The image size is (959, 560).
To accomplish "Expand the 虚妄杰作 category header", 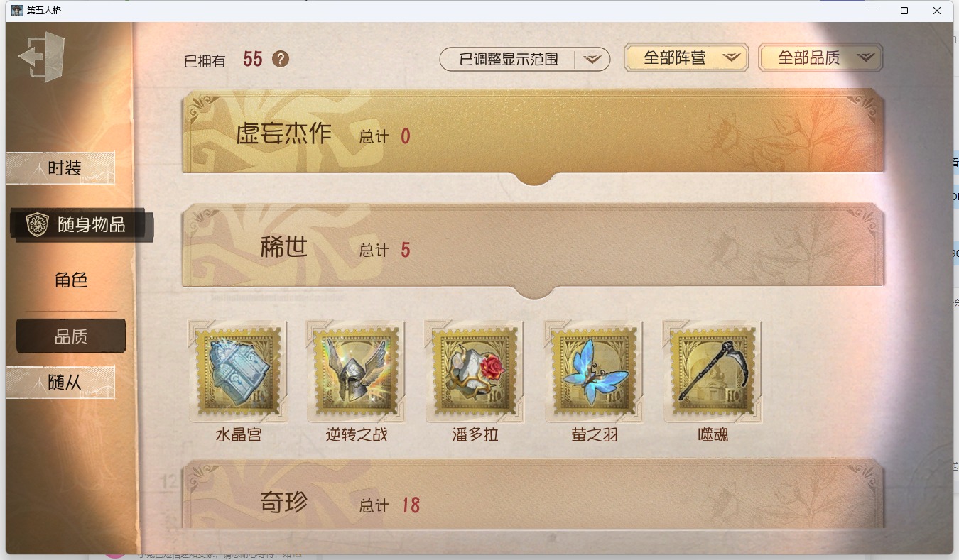I will coord(533,135).
